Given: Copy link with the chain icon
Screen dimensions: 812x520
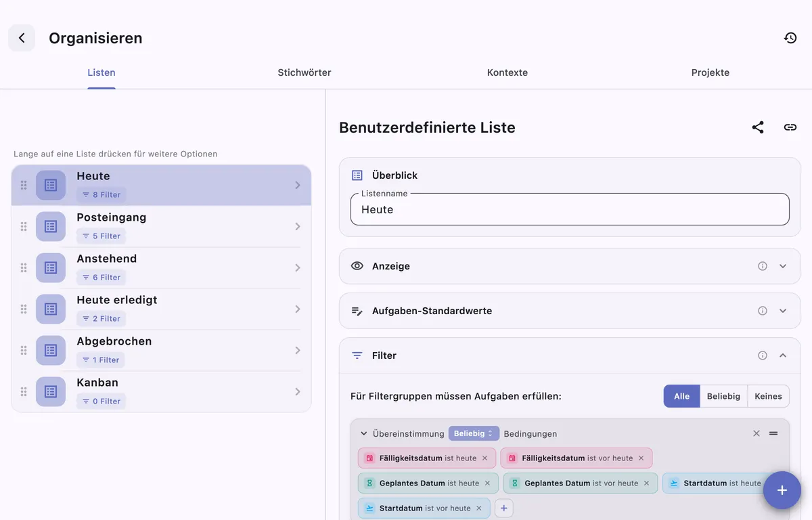Looking at the screenshot, I should point(790,127).
